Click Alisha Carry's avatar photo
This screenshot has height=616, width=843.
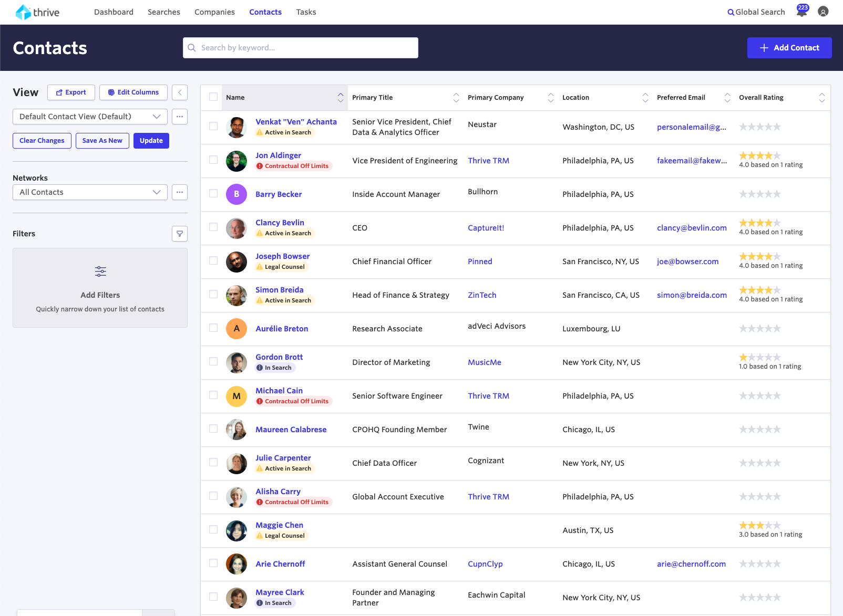point(237,497)
